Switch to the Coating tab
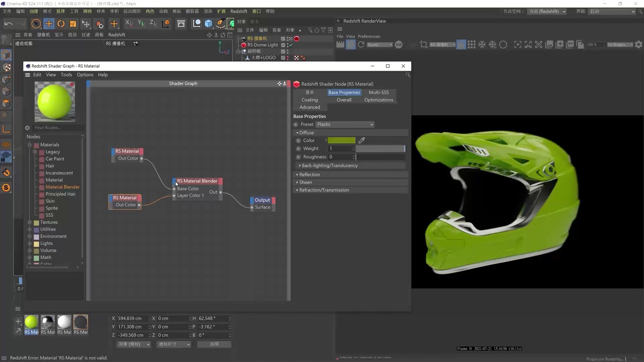 click(309, 100)
